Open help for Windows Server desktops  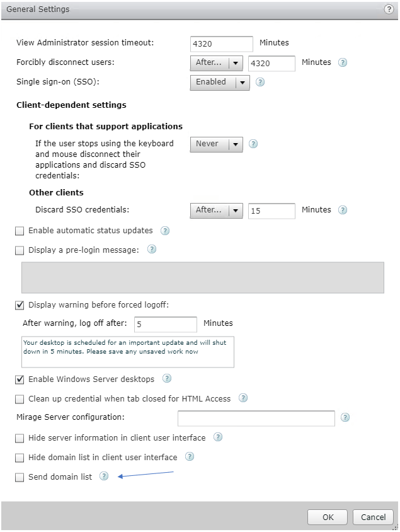(x=166, y=379)
